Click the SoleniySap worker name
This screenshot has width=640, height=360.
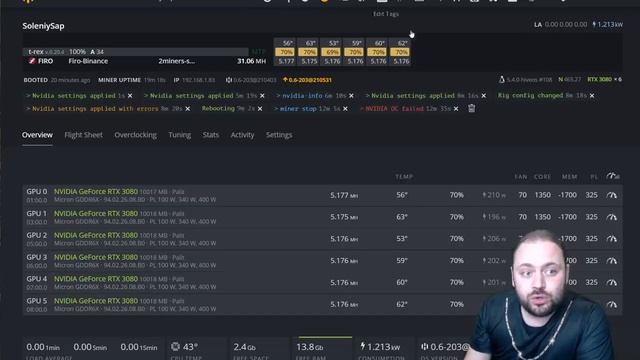click(43, 26)
